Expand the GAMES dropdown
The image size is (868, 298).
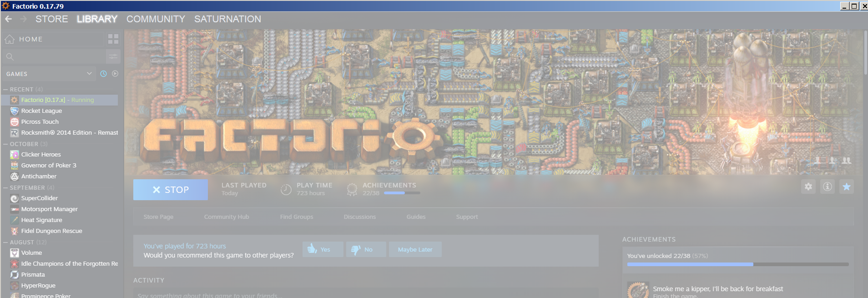tap(49, 74)
